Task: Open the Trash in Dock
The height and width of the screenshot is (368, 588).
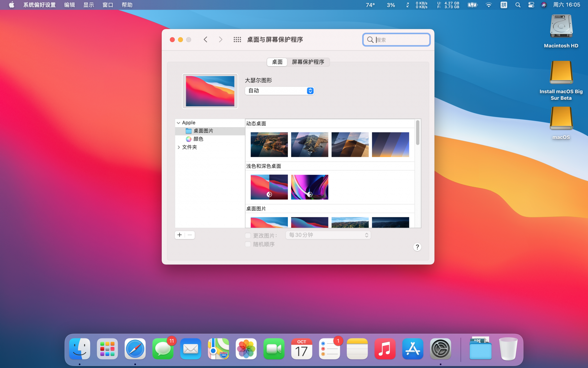Action: pyautogui.click(x=508, y=349)
